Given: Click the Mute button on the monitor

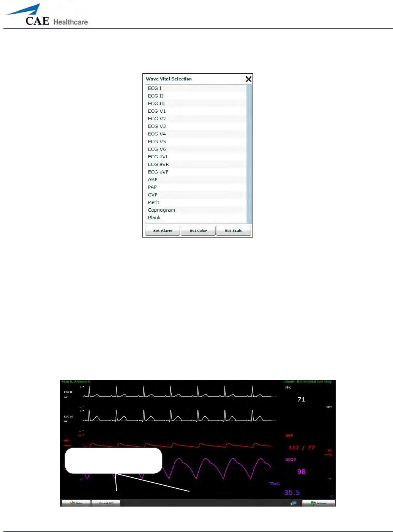Looking at the screenshot, I should tap(76, 503).
